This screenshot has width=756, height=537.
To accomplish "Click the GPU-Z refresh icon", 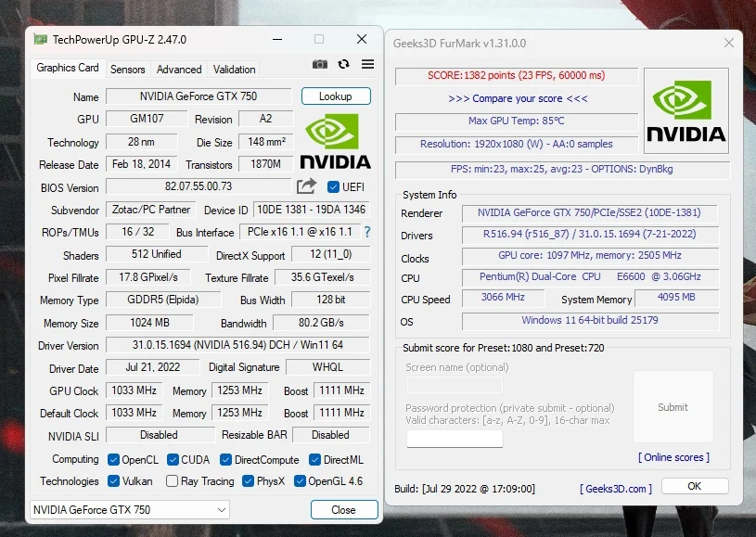I will [343, 64].
